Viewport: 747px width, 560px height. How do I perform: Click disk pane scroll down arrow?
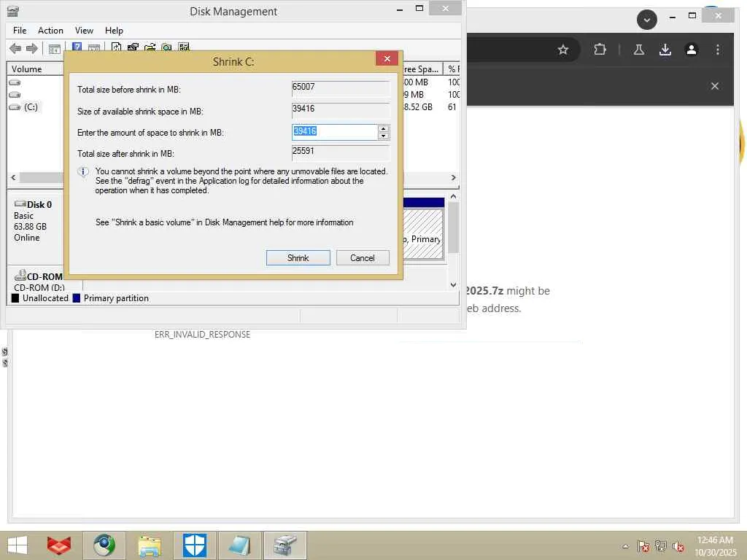pos(454,285)
